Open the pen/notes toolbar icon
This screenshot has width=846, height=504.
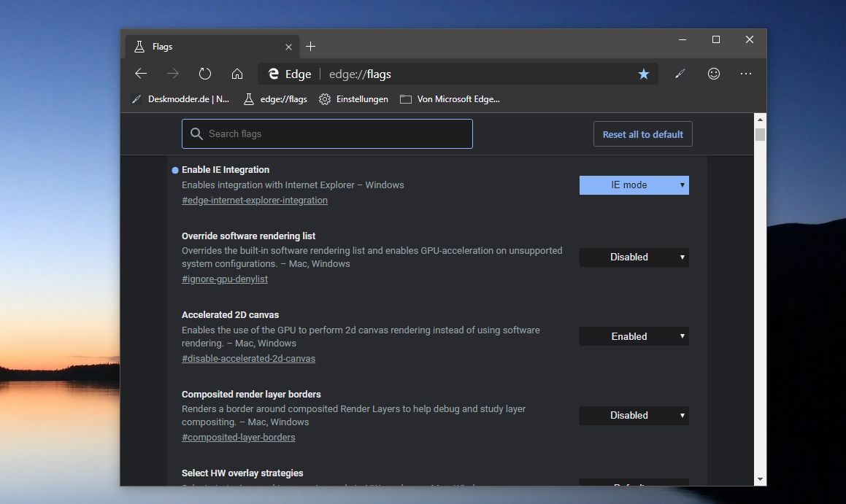click(x=680, y=74)
